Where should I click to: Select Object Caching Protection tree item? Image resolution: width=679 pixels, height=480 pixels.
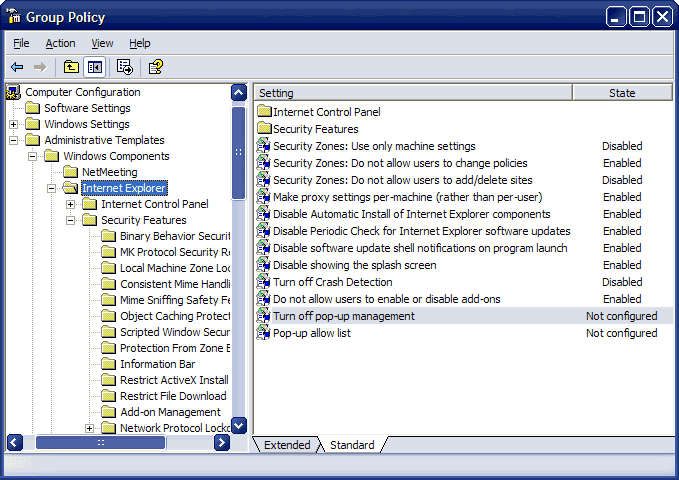point(175,316)
